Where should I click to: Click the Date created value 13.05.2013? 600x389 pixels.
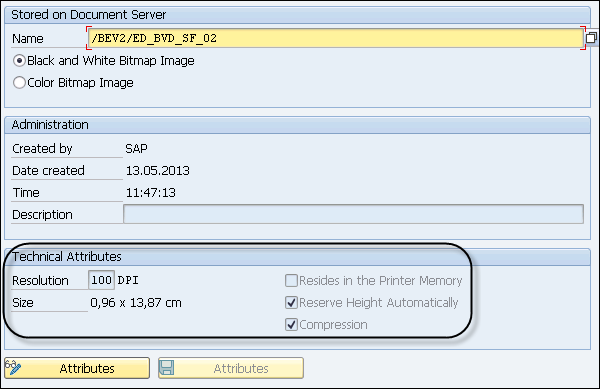[x=158, y=171]
